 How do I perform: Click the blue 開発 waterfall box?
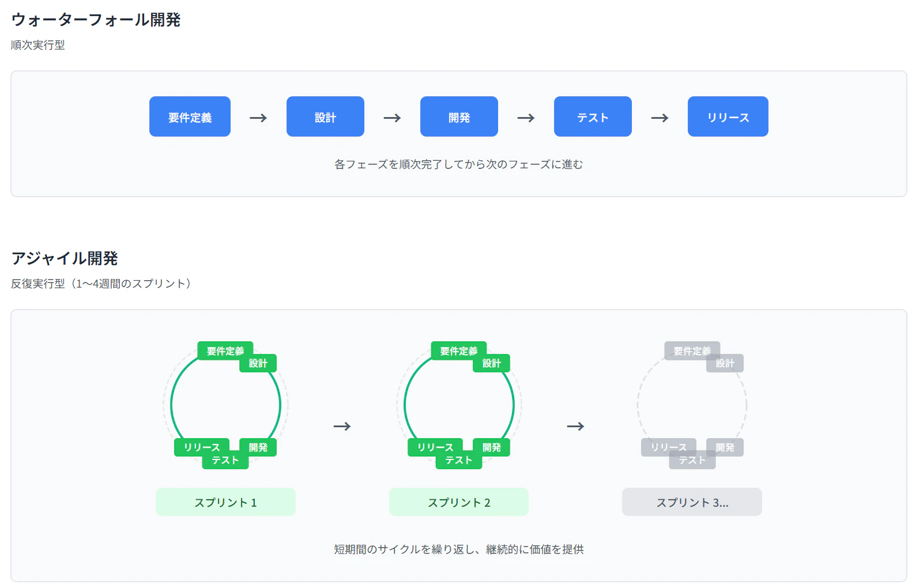pos(459,116)
